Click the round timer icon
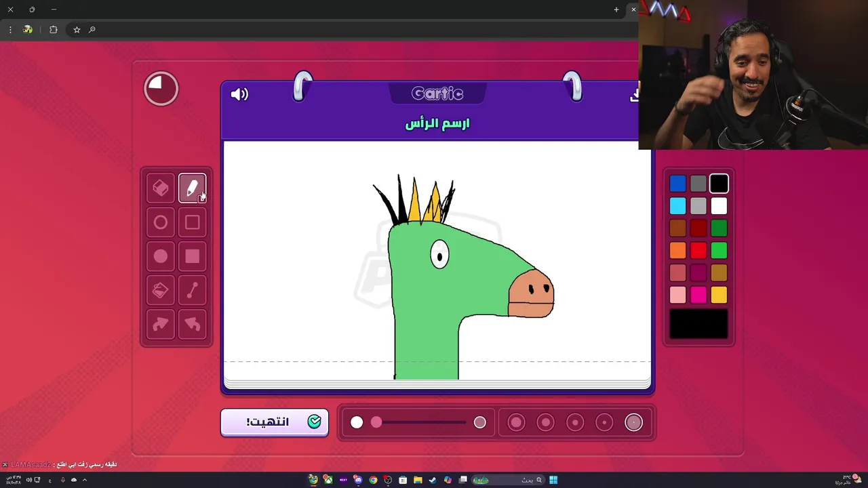Image resolution: width=868 pixels, height=488 pixels. click(x=161, y=88)
